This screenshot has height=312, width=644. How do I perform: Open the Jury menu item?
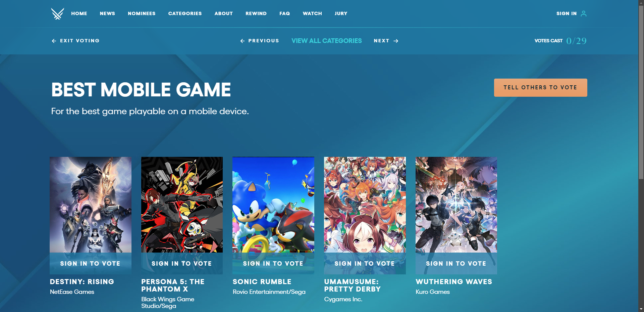click(x=341, y=13)
